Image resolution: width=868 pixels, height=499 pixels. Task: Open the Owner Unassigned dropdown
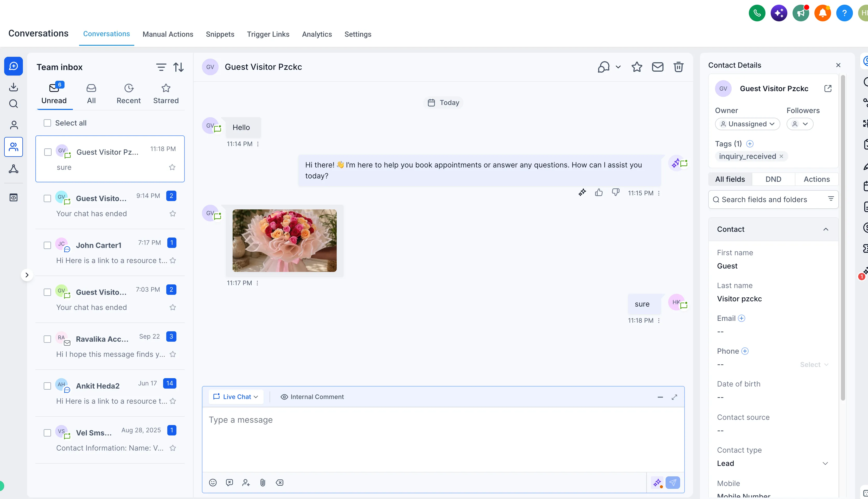point(747,124)
